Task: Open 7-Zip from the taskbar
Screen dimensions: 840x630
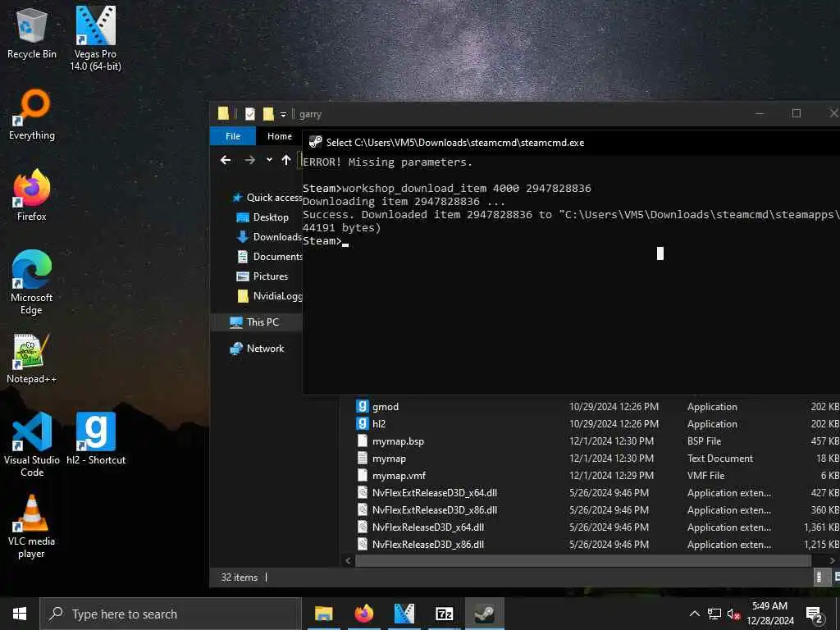Action: [x=444, y=614]
